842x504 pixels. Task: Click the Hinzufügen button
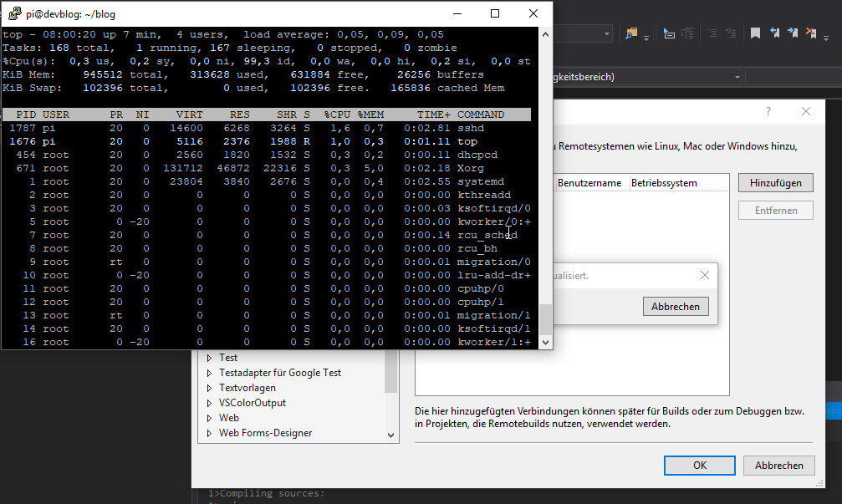click(775, 183)
